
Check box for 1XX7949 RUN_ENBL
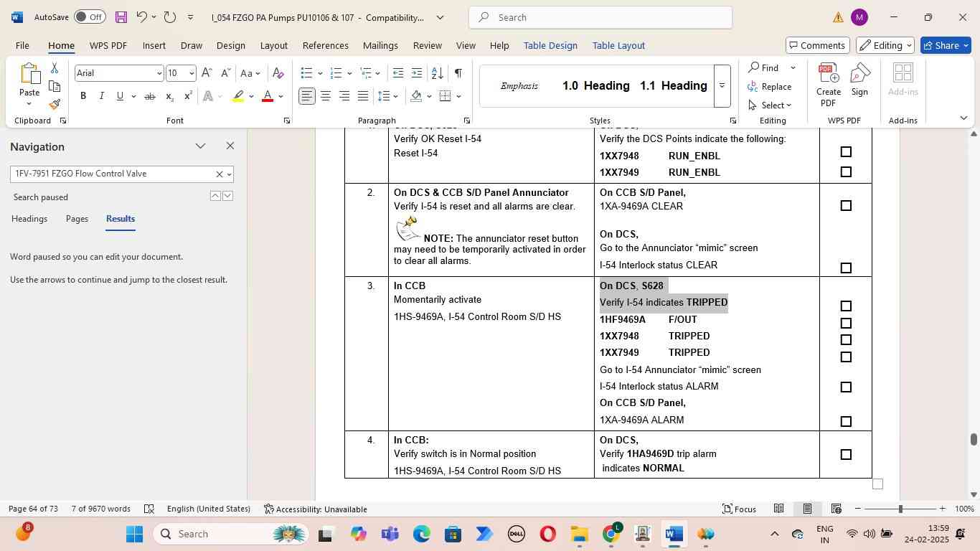click(x=846, y=172)
